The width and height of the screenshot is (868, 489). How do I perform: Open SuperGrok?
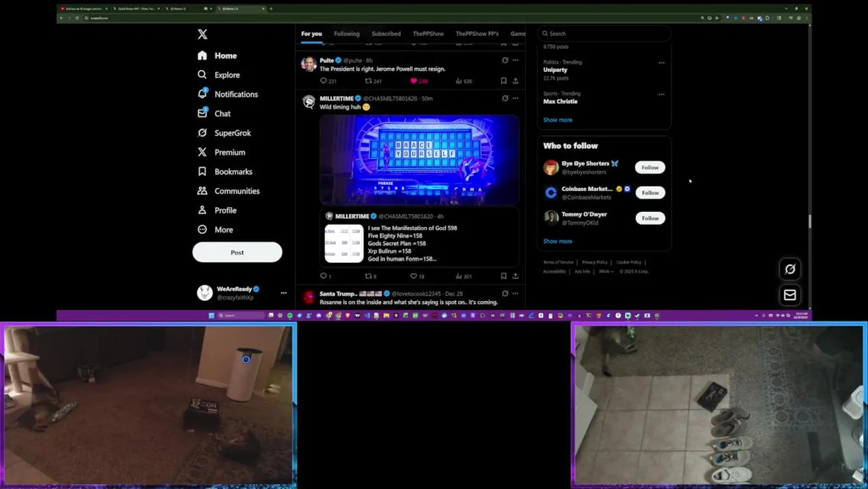[x=224, y=133]
